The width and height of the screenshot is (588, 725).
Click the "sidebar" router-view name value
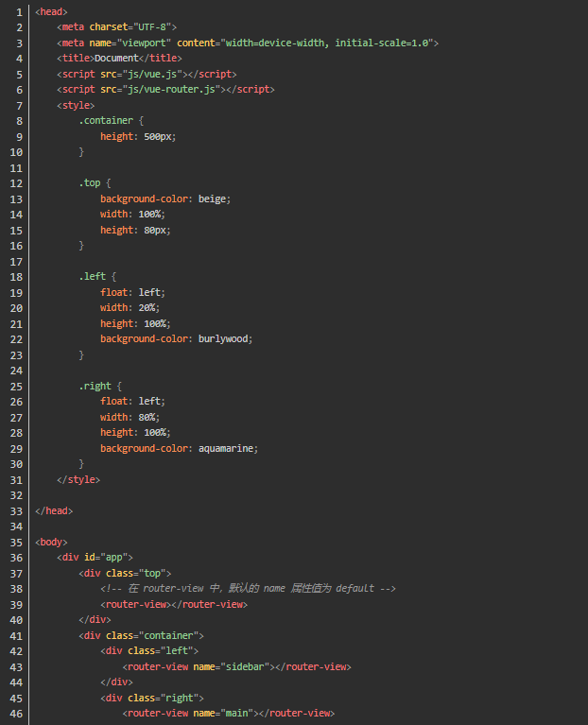(248, 666)
